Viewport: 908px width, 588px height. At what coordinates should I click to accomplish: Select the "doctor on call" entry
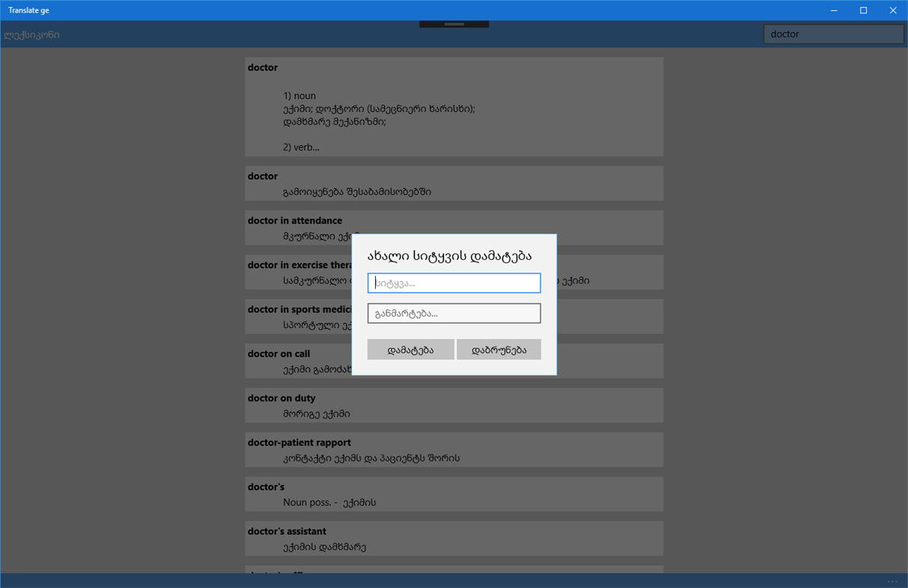click(299, 361)
